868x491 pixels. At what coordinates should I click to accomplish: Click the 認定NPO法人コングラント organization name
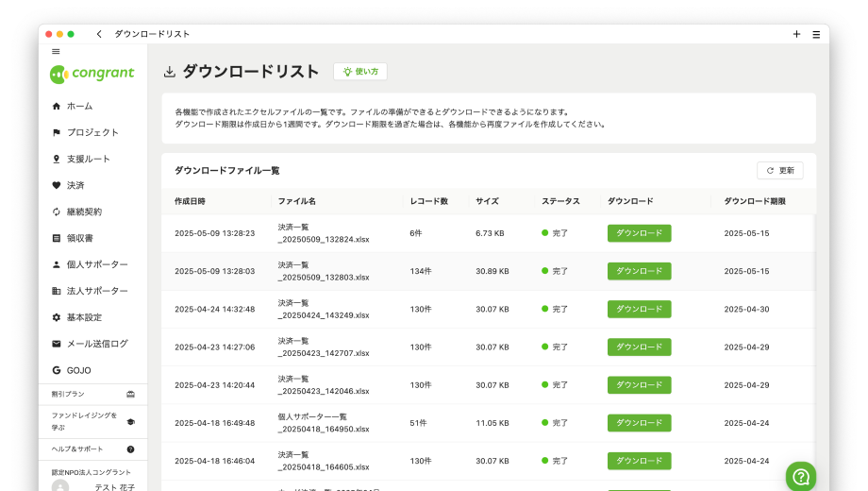coord(92,473)
